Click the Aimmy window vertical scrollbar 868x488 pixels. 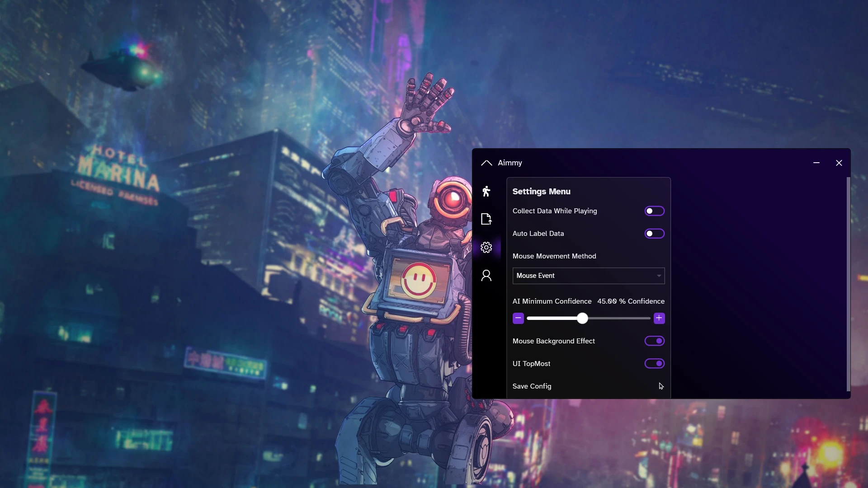coord(848,284)
